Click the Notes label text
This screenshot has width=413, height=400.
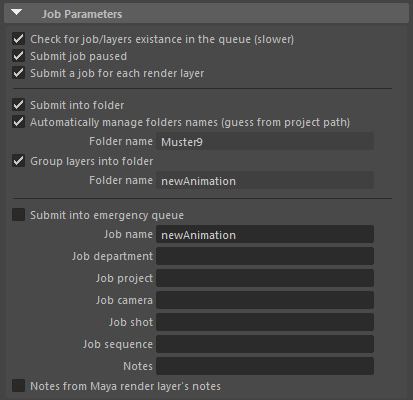click(138, 366)
